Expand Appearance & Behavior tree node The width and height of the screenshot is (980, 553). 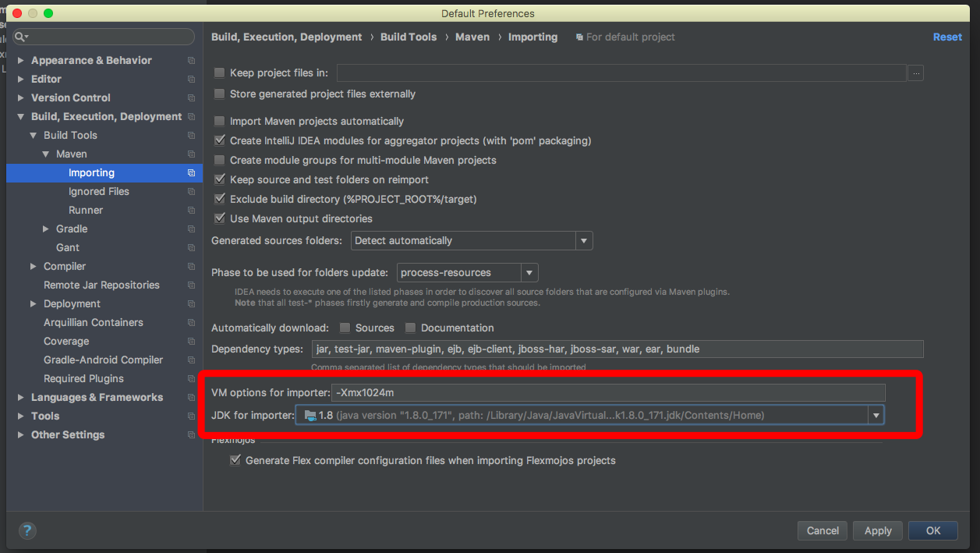tap(21, 61)
